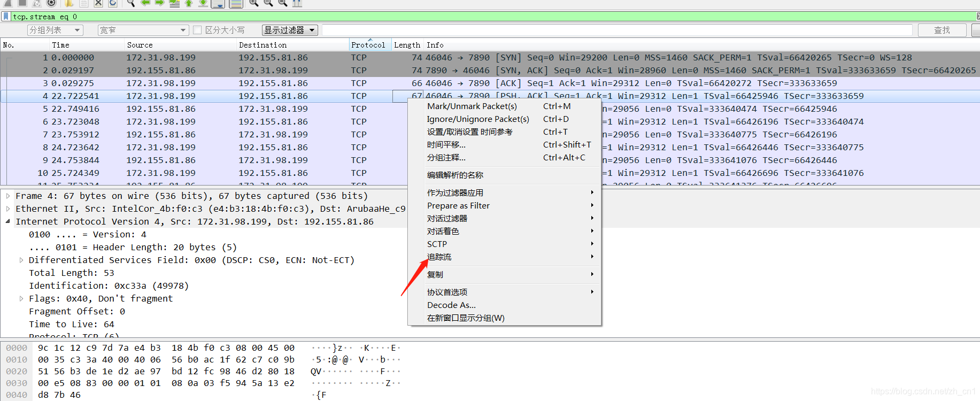Choose Decode As... menu entry
Image resolution: width=980 pixels, height=401 pixels.
(504, 305)
